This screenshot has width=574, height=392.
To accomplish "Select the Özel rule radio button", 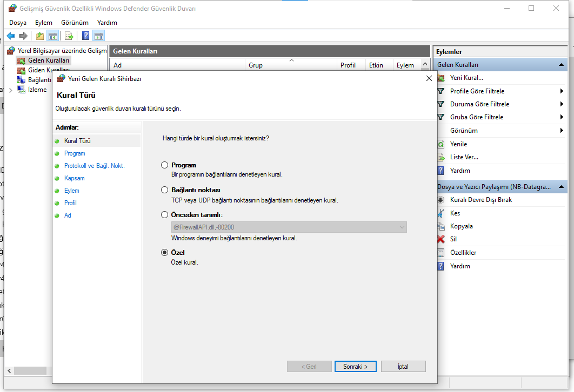I will [165, 253].
